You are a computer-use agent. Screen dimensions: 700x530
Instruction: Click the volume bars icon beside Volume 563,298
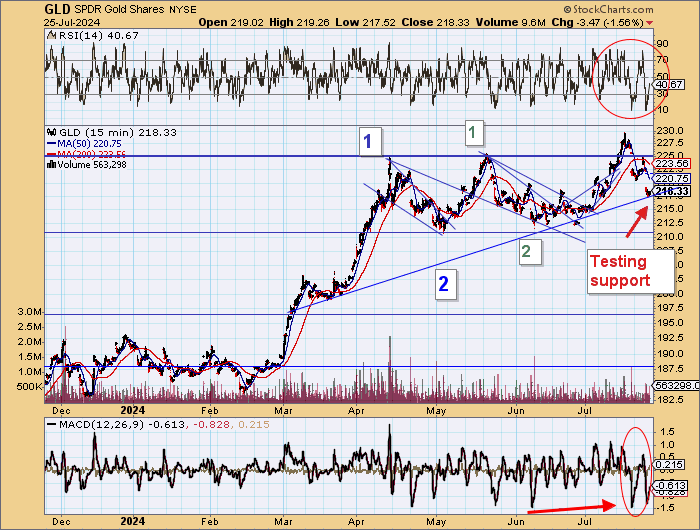click(x=51, y=164)
